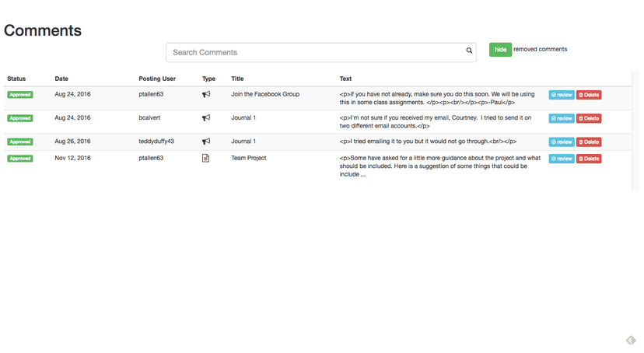Click the megaphone icon in bcalvert's row
The width and height of the screenshot is (644, 353).
[206, 118]
